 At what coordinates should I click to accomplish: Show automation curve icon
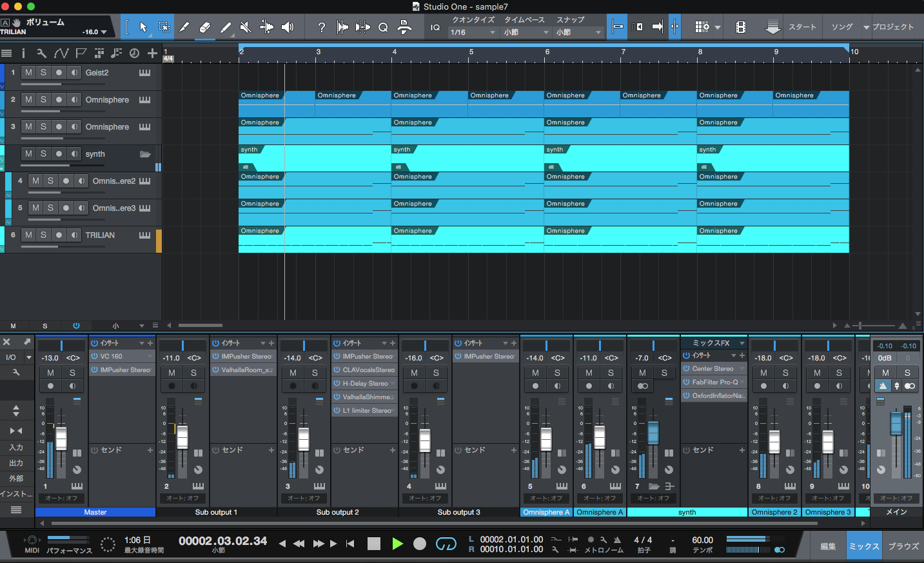tap(61, 53)
